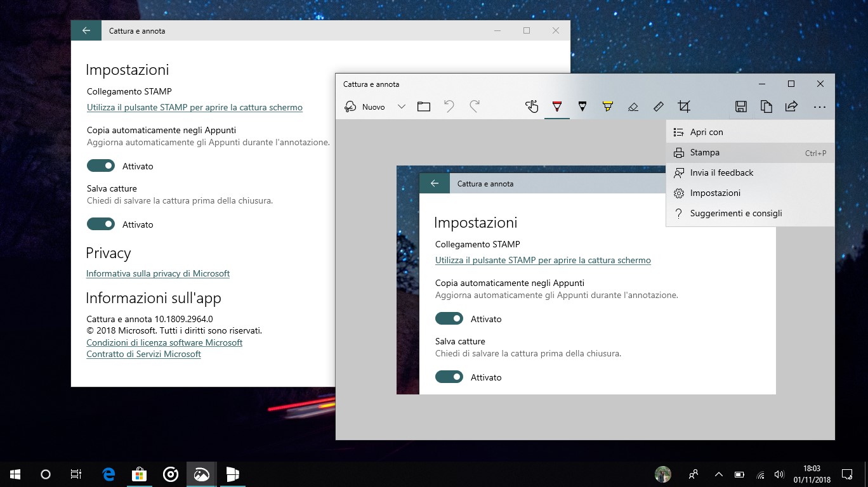Select the ruler tool
The image size is (868, 487).
tap(659, 107)
